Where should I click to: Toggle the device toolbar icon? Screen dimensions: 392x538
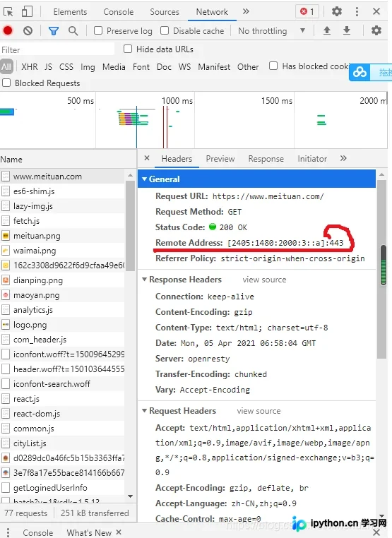pyautogui.click(x=27, y=12)
